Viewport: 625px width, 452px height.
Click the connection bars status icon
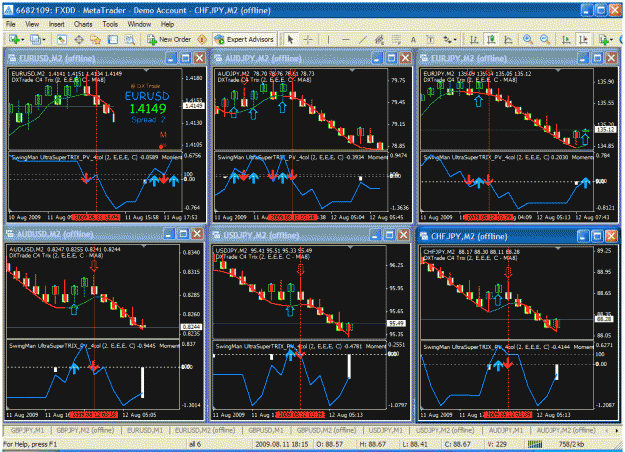[535, 444]
